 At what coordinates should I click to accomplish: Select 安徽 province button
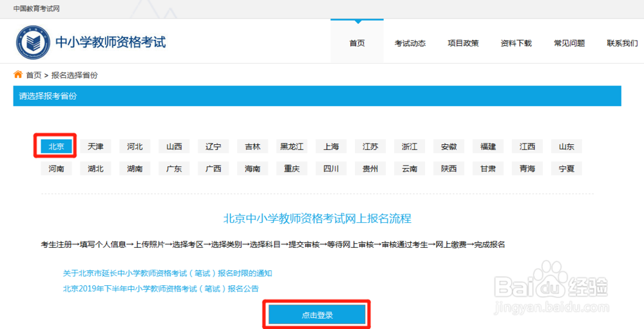pos(449,146)
